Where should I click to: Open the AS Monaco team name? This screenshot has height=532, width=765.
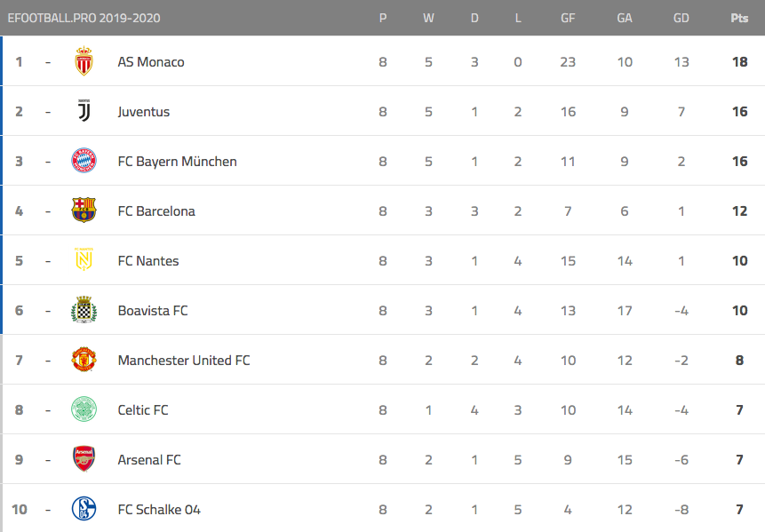point(151,62)
